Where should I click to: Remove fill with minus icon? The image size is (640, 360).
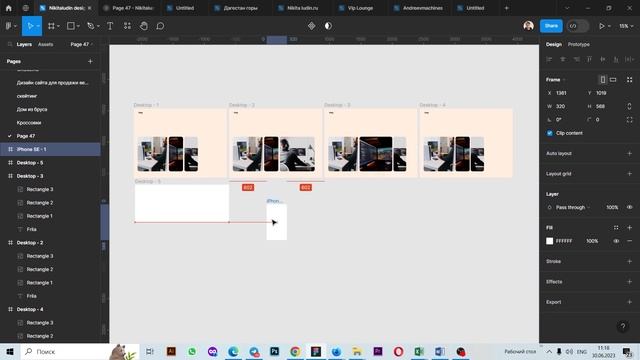point(629,241)
